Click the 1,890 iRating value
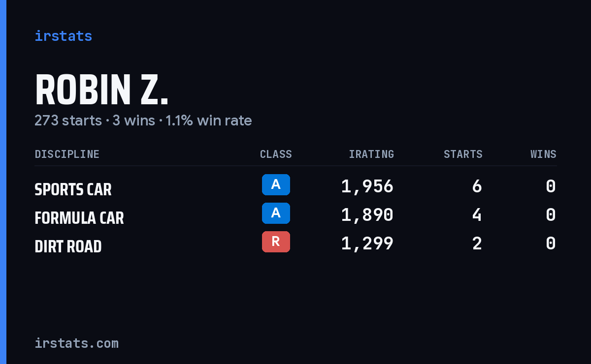Image resolution: width=591 pixels, height=364 pixels. 367,215
